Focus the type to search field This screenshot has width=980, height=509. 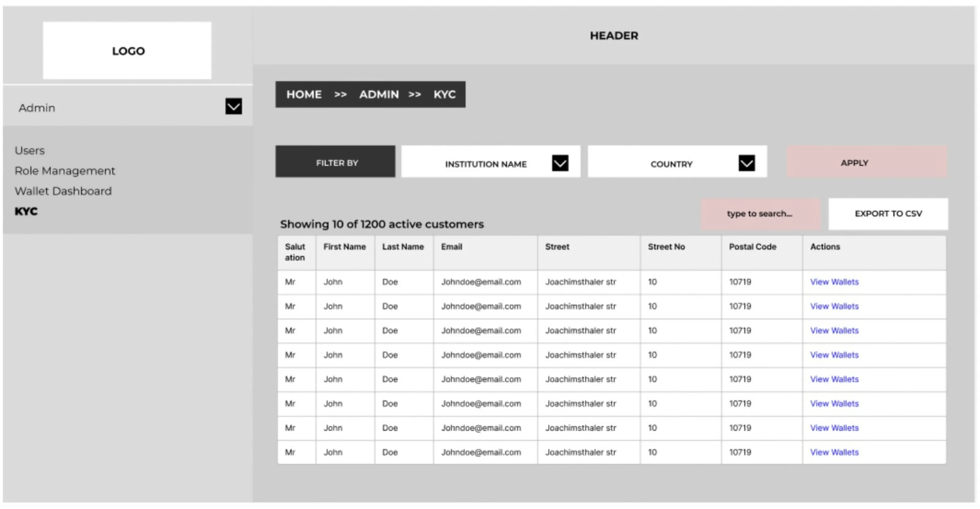(x=760, y=213)
